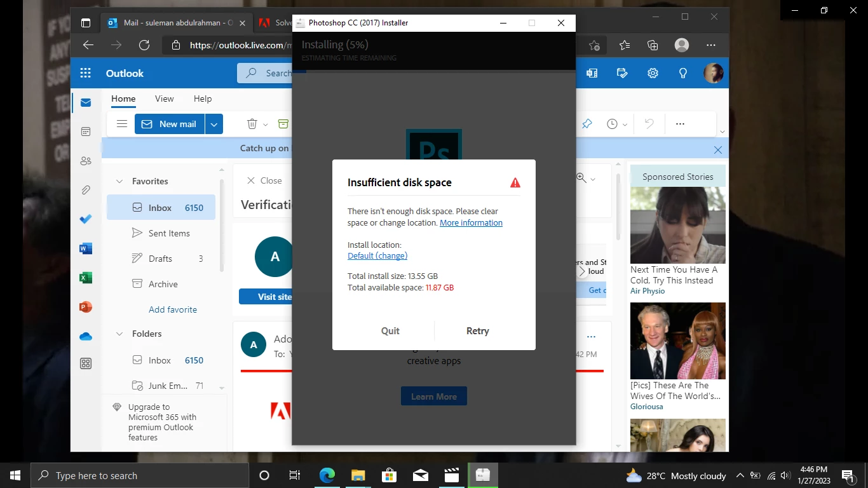The height and width of the screenshot is (488, 868).
Task: Open browser Settings and more ellipsis
Action: point(711,45)
